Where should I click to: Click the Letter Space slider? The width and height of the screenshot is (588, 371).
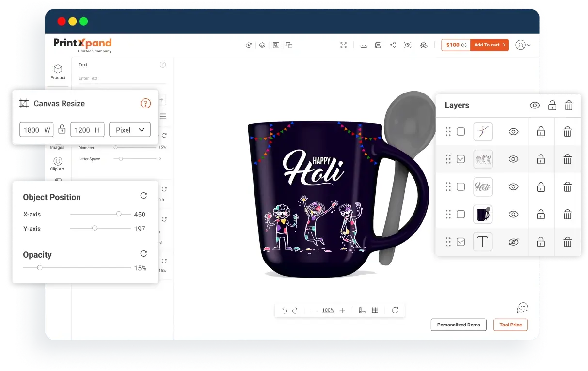(135, 159)
